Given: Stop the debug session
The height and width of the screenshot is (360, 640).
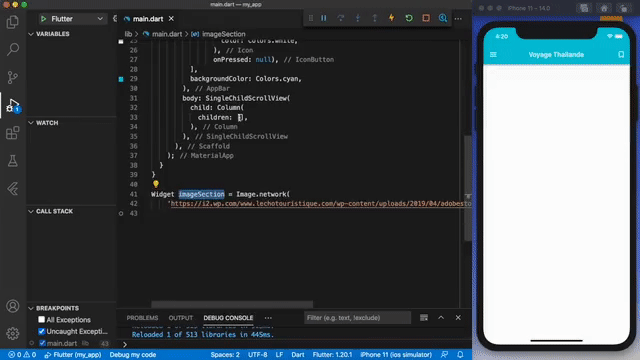Looking at the screenshot, I should click(x=426, y=18).
